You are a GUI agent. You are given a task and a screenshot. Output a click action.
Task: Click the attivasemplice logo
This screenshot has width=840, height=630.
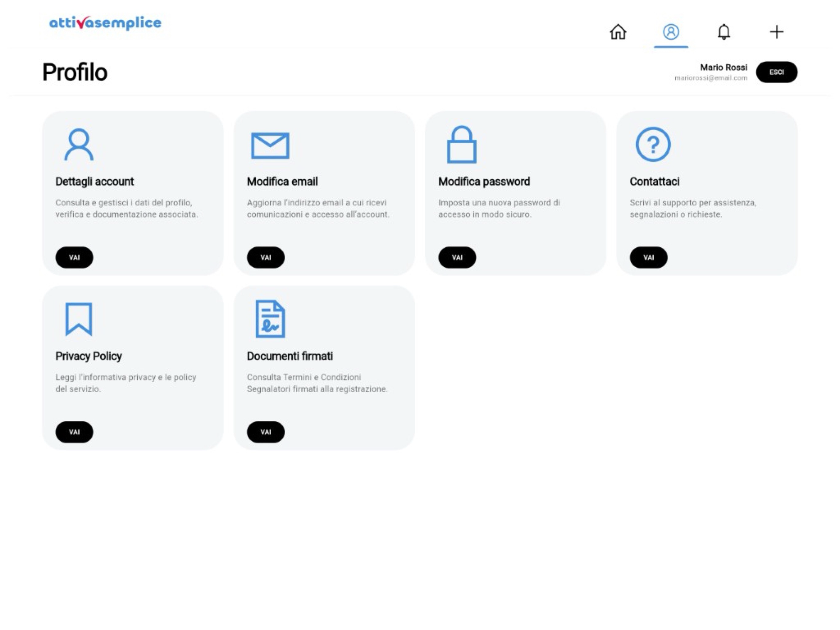pos(105,23)
